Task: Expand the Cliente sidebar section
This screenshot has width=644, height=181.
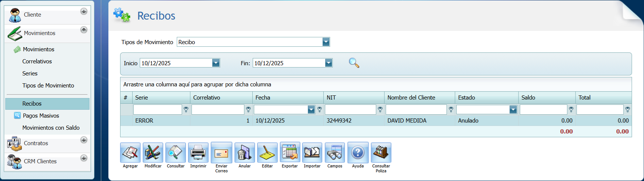Action: point(84,12)
